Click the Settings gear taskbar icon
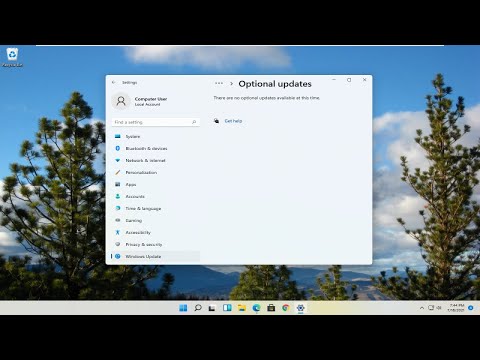This screenshot has width=480, height=360. pos(300,308)
